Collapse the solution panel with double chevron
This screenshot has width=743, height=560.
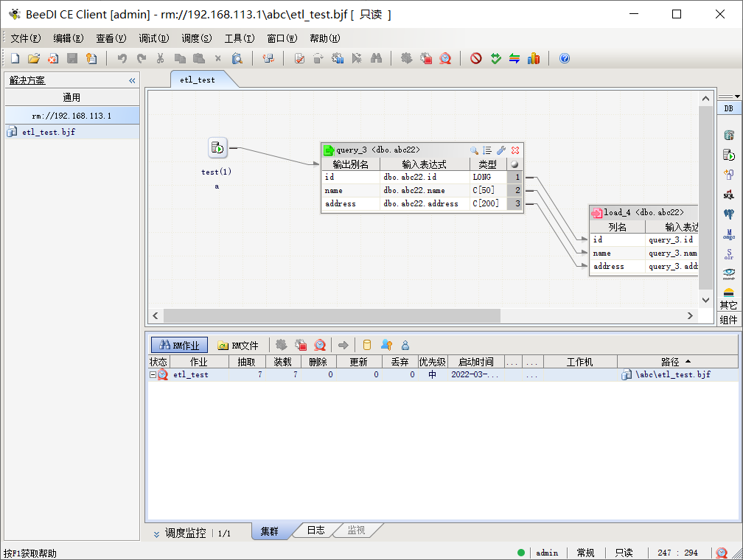tap(132, 80)
